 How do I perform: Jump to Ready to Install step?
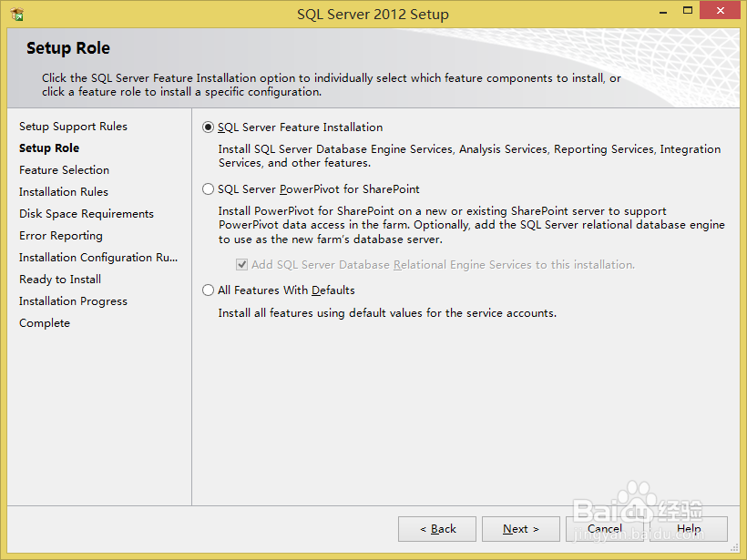point(59,279)
